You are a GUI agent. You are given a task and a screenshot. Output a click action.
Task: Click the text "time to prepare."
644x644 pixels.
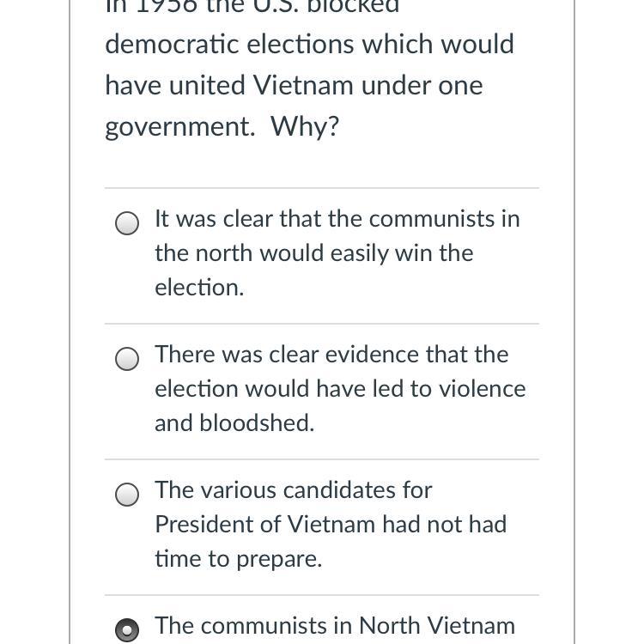(x=238, y=559)
